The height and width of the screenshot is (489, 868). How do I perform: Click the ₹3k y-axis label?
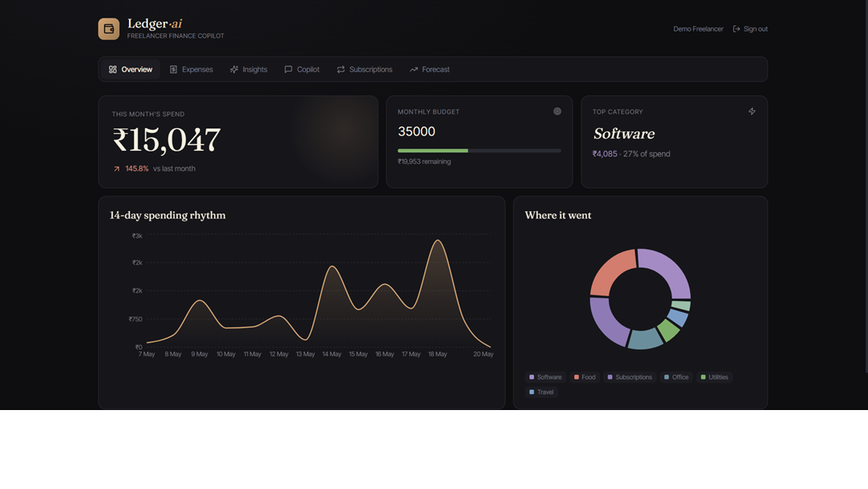coord(137,236)
